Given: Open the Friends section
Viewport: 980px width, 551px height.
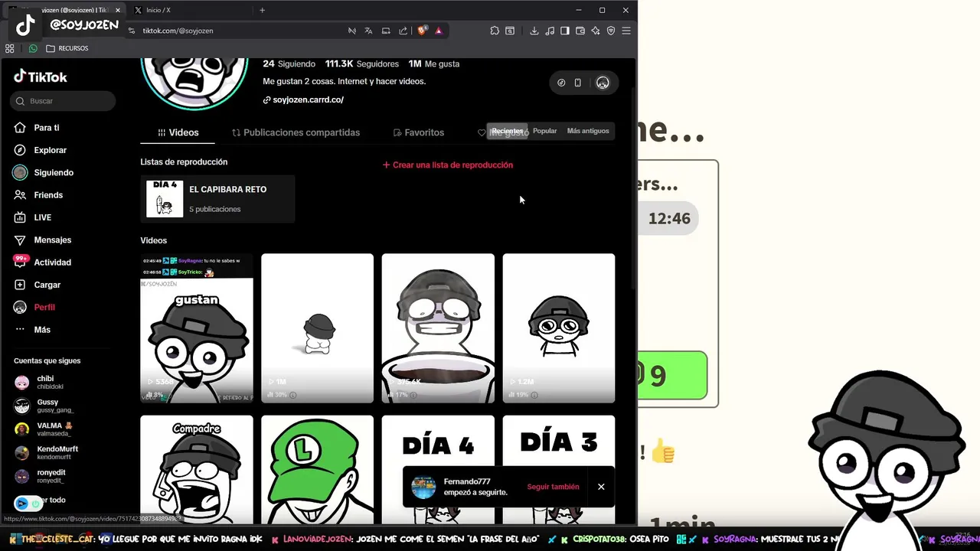Looking at the screenshot, I should [x=48, y=195].
